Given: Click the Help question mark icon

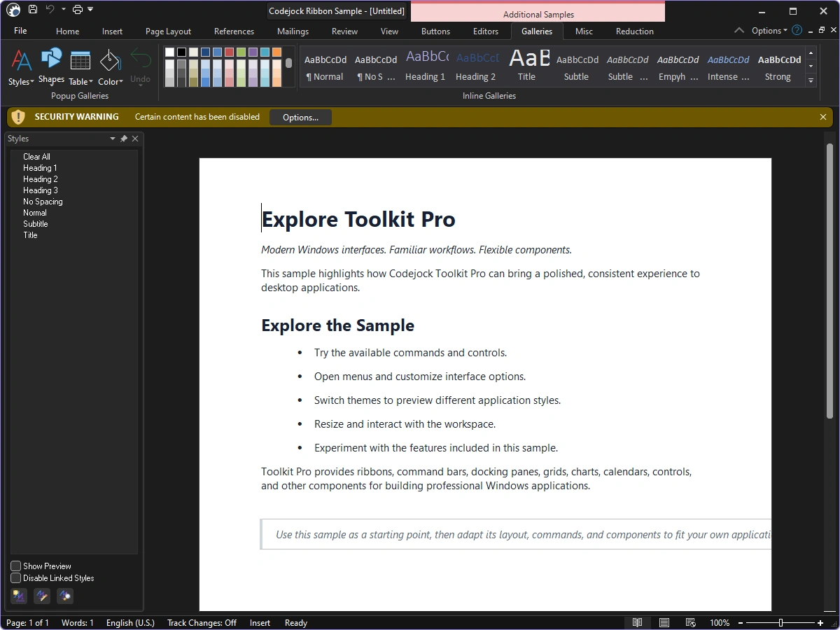Looking at the screenshot, I should (x=797, y=31).
